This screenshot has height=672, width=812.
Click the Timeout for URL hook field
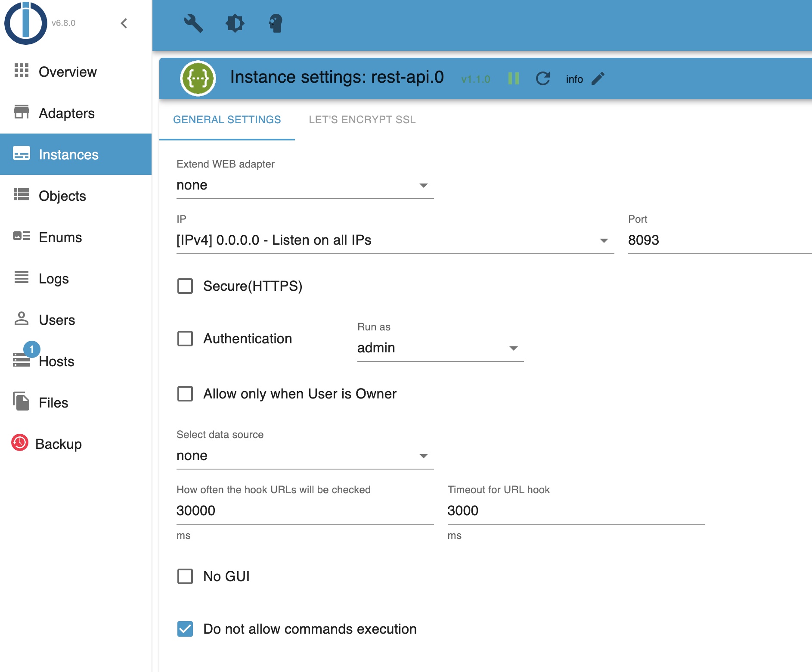click(x=575, y=511)
